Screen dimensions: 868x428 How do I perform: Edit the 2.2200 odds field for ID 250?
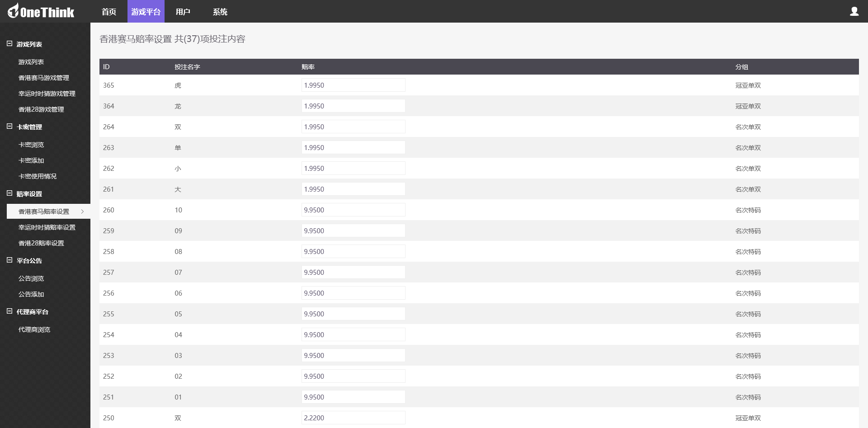tap(354, 418)
